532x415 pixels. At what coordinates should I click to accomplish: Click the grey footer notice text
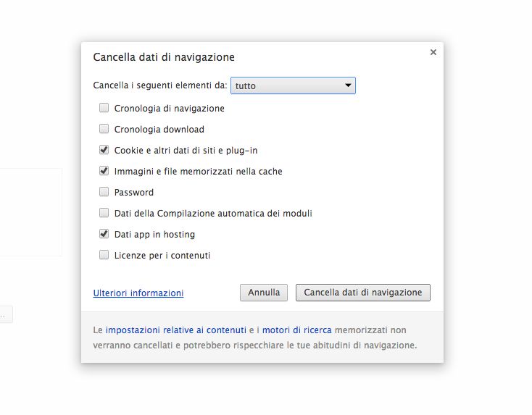point(255,345)
